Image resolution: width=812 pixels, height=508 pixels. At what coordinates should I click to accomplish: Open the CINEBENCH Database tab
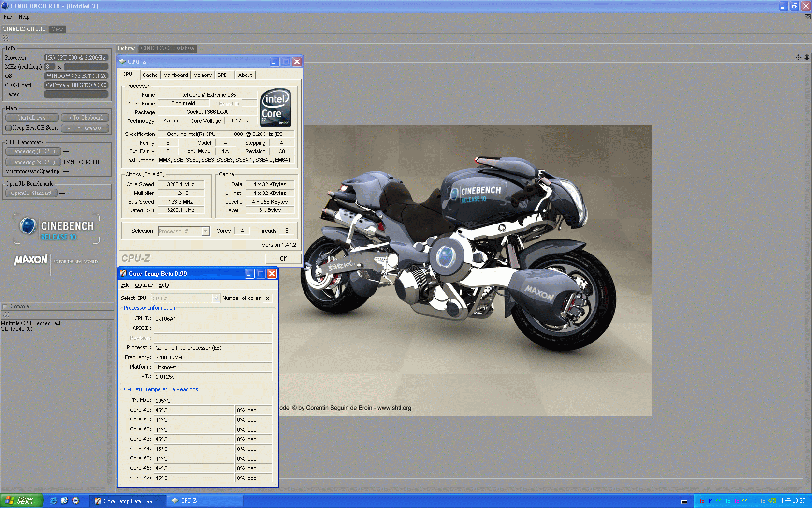pos(167,48)
